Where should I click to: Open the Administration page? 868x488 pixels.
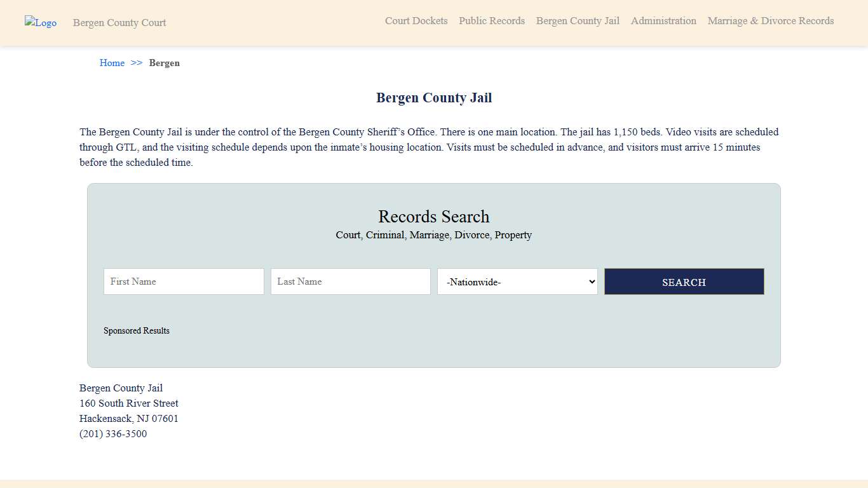coord(663,21)
